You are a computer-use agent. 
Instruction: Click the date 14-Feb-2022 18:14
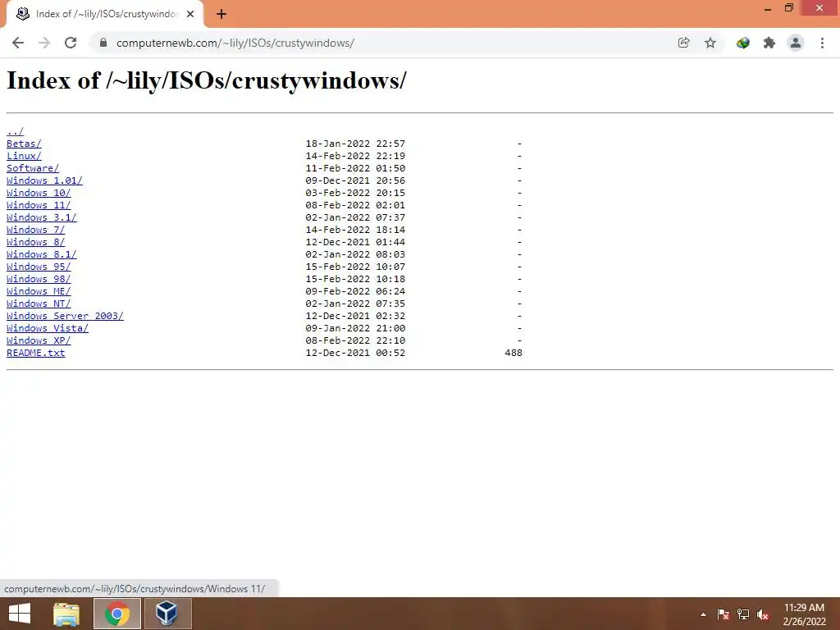pos(355,230)
